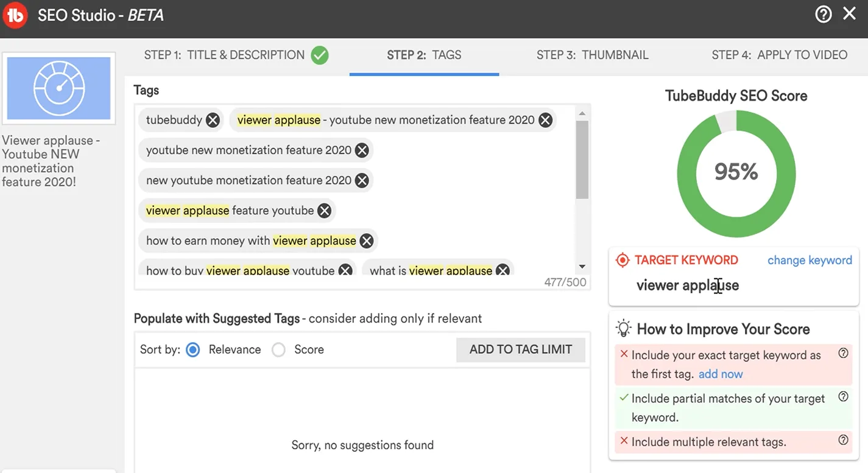Open help for multiple relevant tags tip

pos(843,440)
